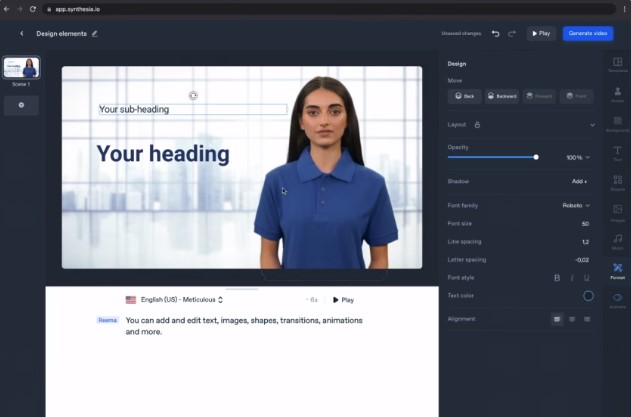Open the Templates panel in the sidebar

(x=617, y=64)
